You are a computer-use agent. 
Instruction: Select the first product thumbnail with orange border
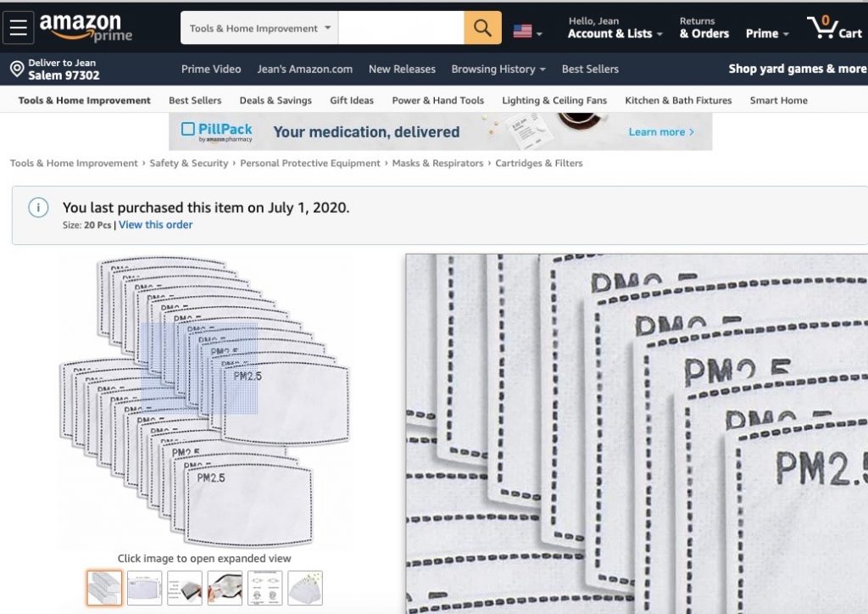click(x=104, y=588)
